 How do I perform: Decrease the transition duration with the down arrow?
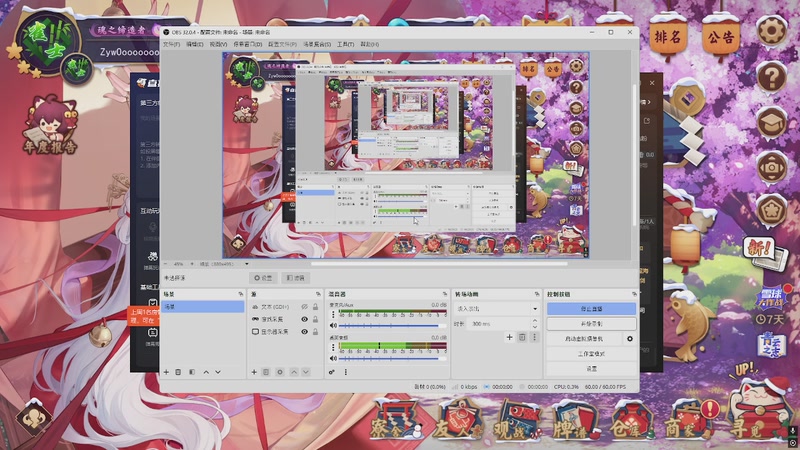pyautogui.click(x=535, y=327)
